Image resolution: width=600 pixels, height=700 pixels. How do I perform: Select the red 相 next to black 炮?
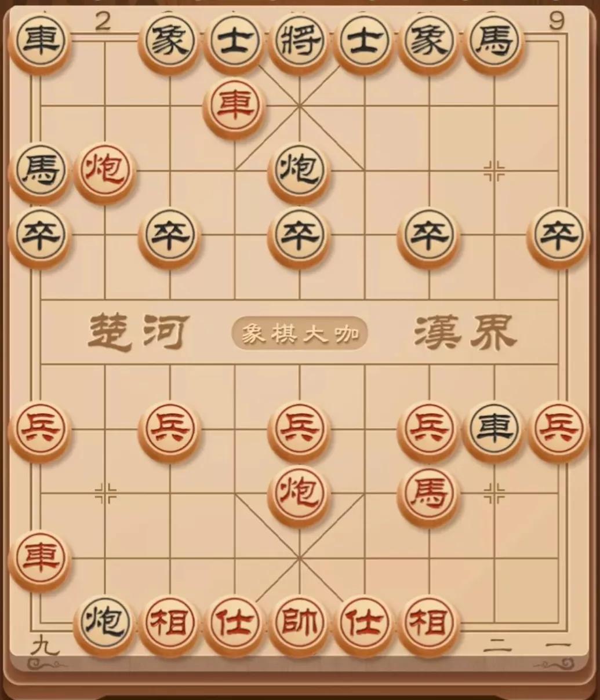(x=170, y=624)
